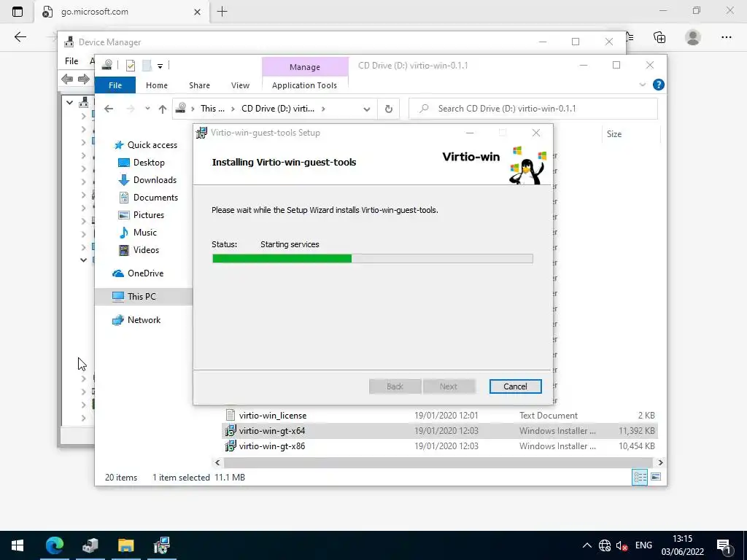Sort files by Size column

[x=614, y=134]
